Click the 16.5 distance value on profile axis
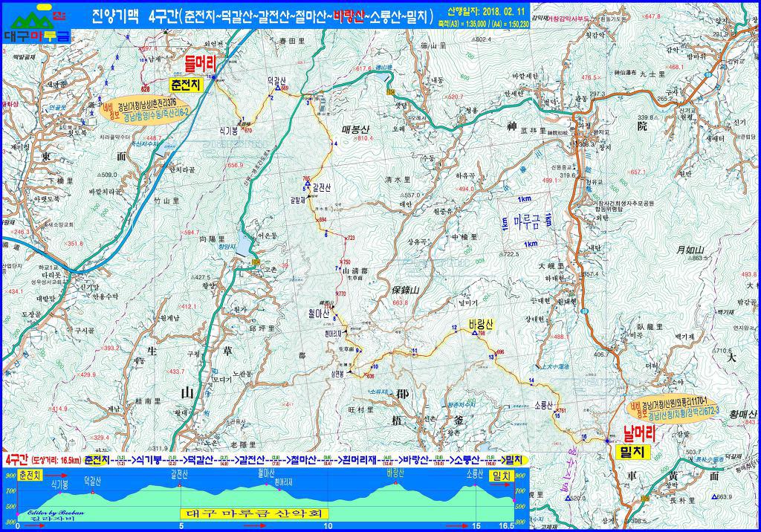The height and width of the screenshot is (532, 761). click(x=506, y=526)
